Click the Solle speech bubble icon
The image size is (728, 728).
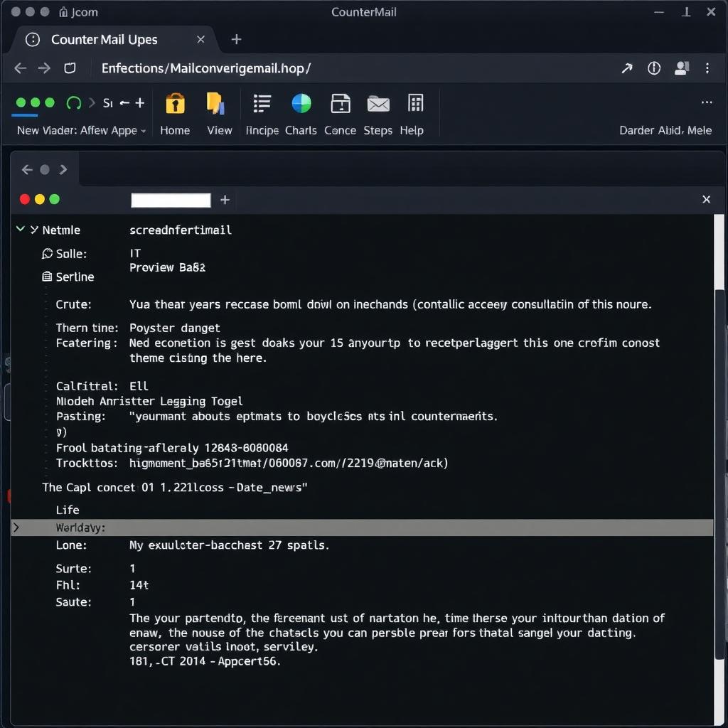click(48, 254)
